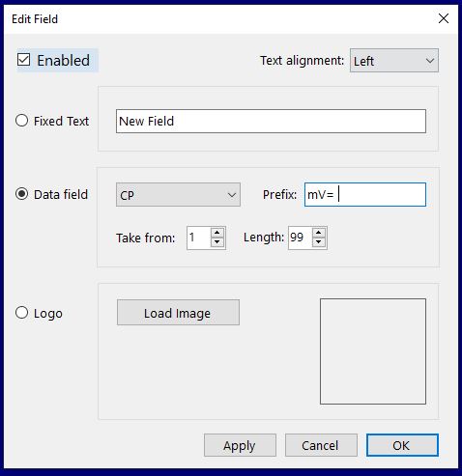Focus the New Field text box

(271, 121)
